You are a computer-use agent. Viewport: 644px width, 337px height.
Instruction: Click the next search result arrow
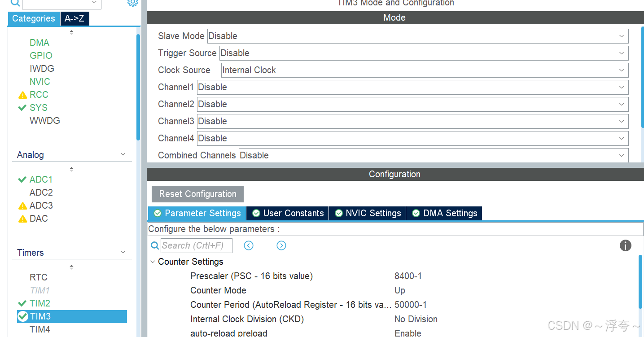(x=281, y=245)
